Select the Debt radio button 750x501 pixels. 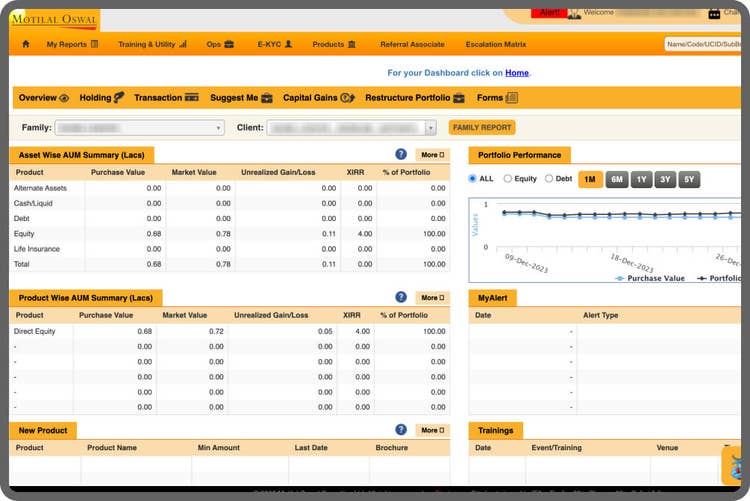549,179
